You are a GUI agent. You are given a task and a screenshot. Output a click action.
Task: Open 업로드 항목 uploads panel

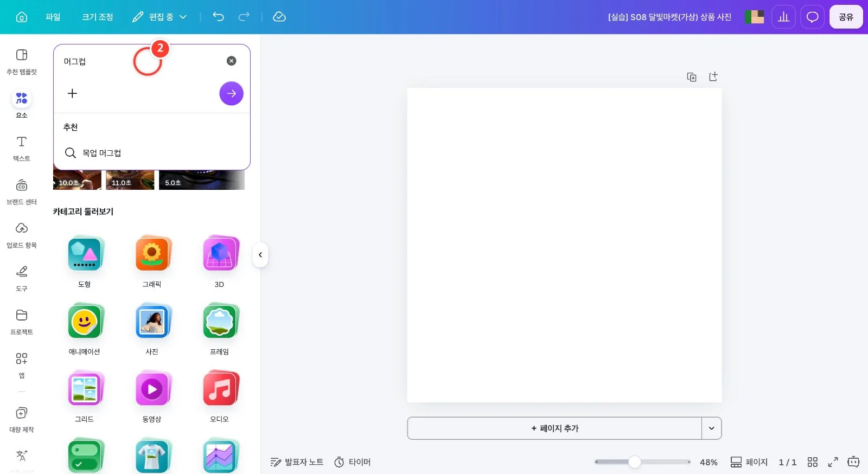pos(22,235)
